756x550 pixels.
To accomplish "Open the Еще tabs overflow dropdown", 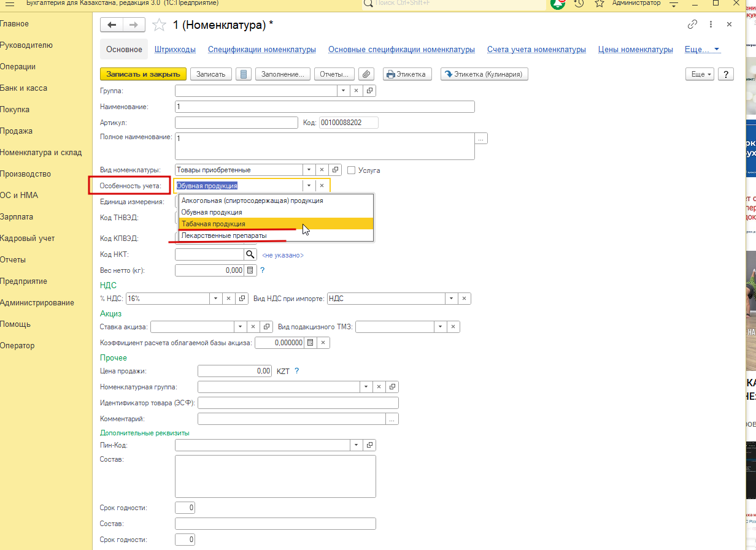I will [703, 50].
